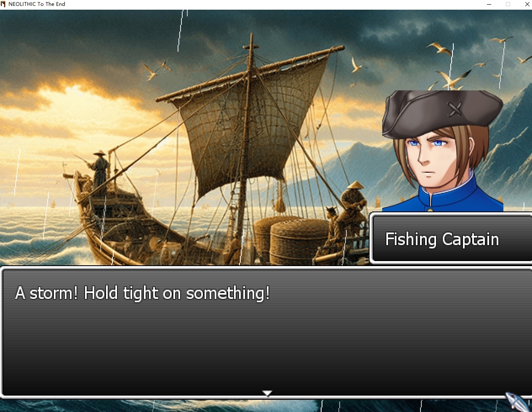
Task: Close the NEOLITHIC To The End window
Action: pos(527,4)
